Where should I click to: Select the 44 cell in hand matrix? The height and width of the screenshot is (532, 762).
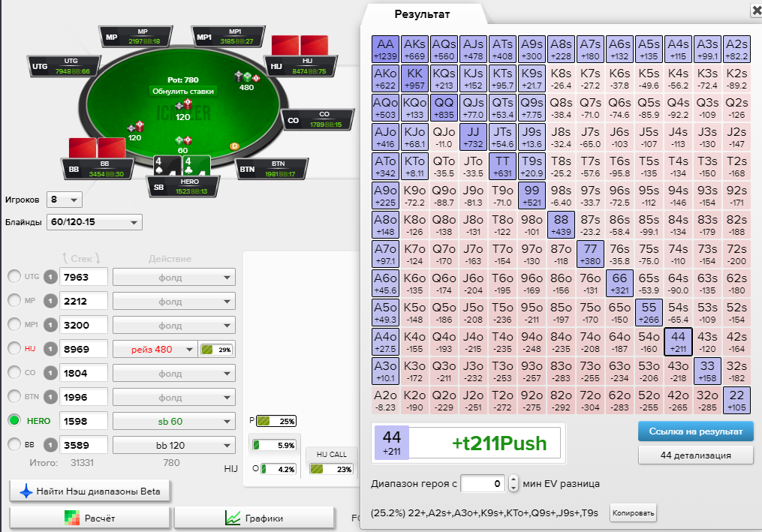[x=678, y=342]
